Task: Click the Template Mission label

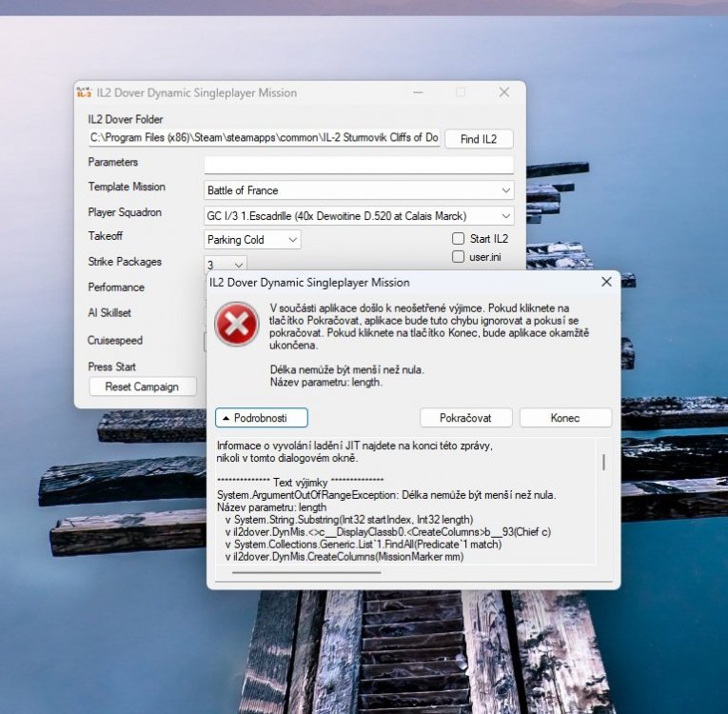Action: (127, 187)
